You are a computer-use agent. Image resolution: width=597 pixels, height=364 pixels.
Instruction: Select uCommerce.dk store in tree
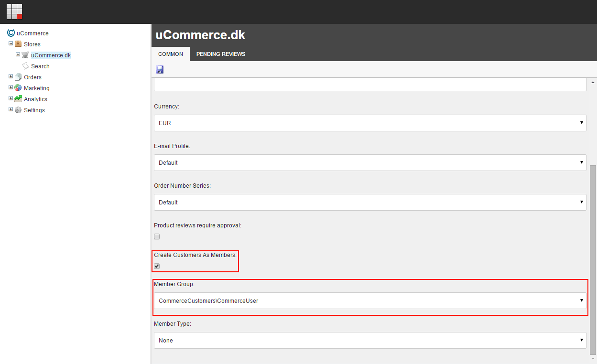51,55
